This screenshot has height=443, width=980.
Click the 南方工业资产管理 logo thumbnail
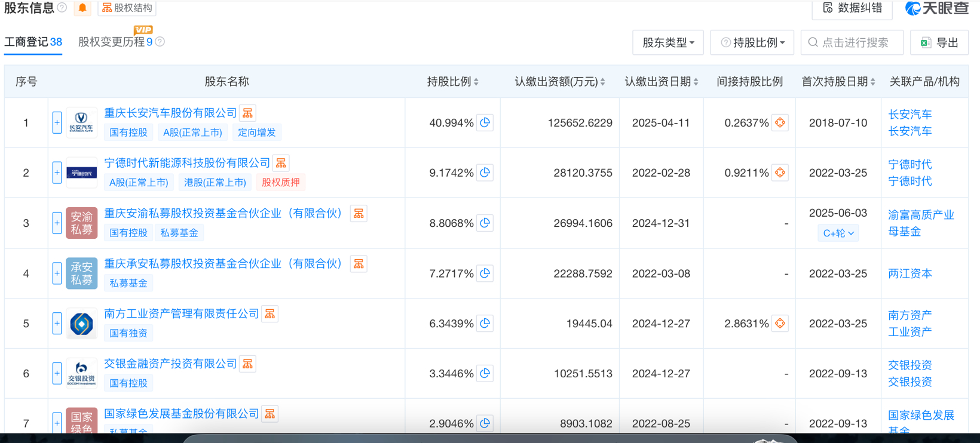click(81, 323)
